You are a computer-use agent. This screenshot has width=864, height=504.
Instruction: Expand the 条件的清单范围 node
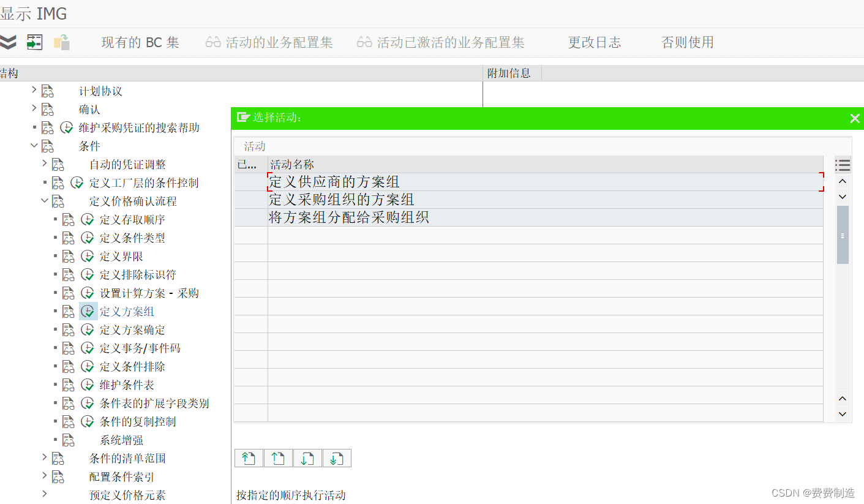click(45, 457)
